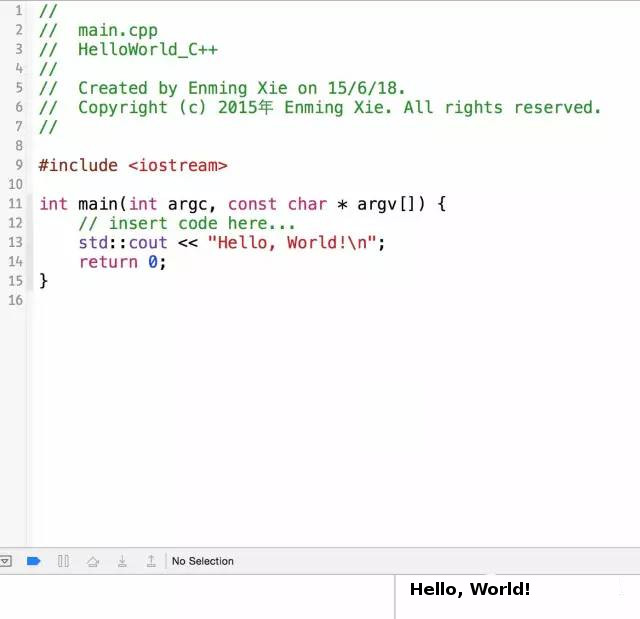This screenshot has width=640, height=619.
Task: Click the "Hello, World!\n" string literal
Action: 291,242
